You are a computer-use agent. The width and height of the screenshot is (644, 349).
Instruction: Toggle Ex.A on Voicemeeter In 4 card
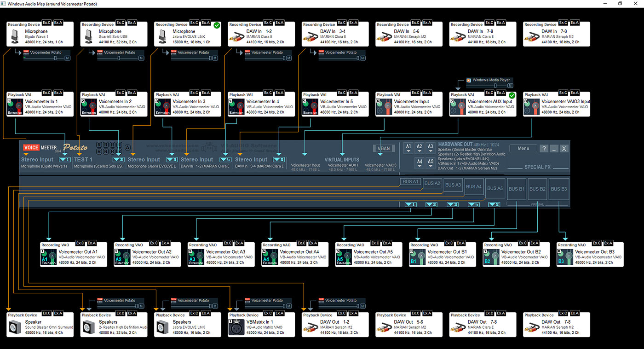pos(280,93)
